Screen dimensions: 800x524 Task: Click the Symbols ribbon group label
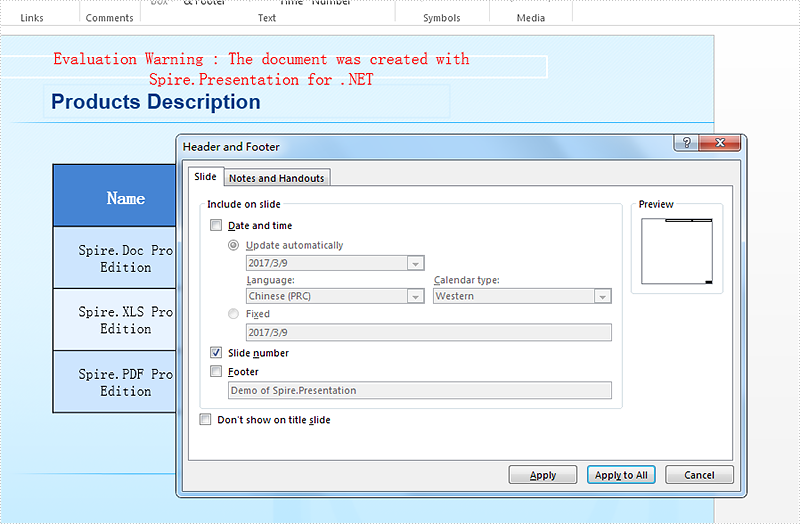[x=442, y=18]
